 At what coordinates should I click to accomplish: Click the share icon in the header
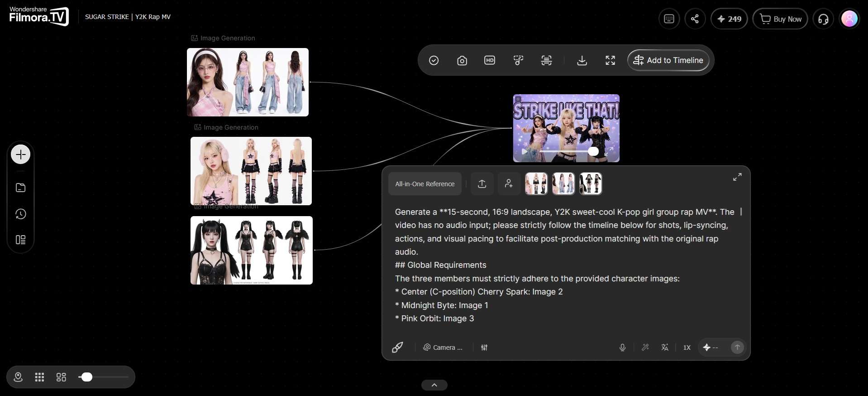coord(695,19)
